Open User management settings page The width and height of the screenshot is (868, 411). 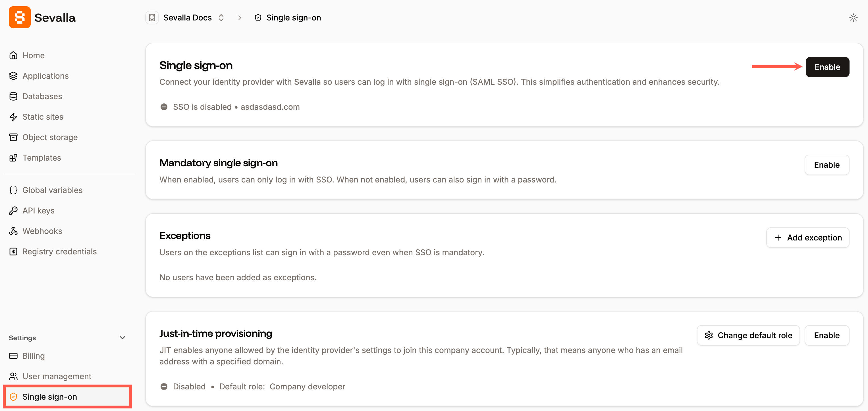(57, 376)
